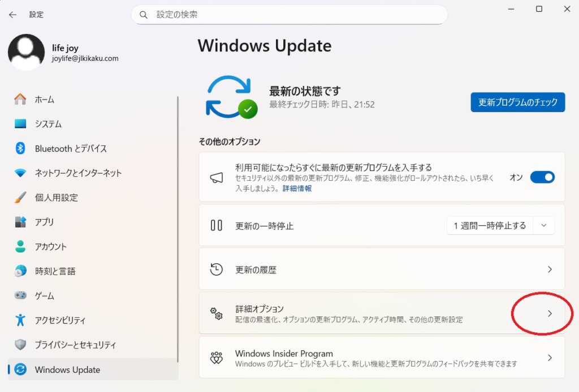Select アカウント in the sidebar
Image resolution: width=579 pixels, height=392 pixels.
50,247
